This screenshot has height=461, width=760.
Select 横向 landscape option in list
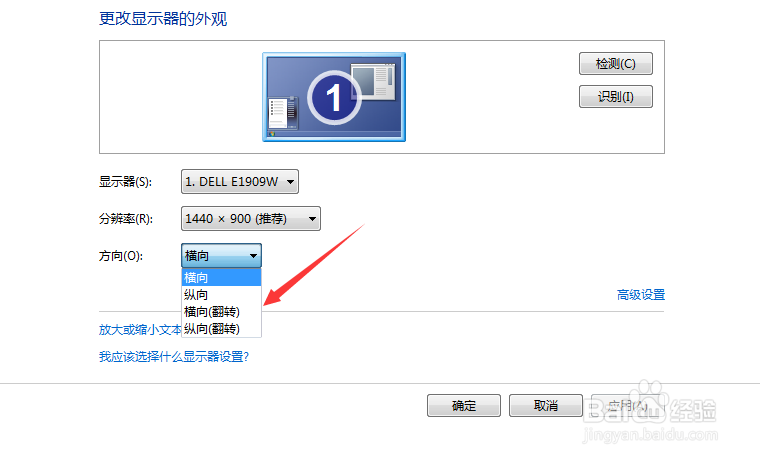(222, 278)
